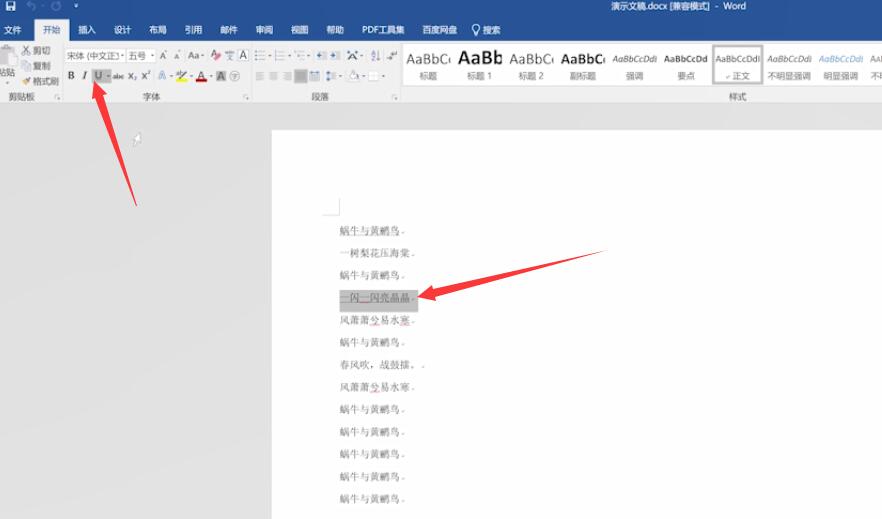Open the Aa change case dropdown
Screen dimensions: 882x519
(195, 56)
